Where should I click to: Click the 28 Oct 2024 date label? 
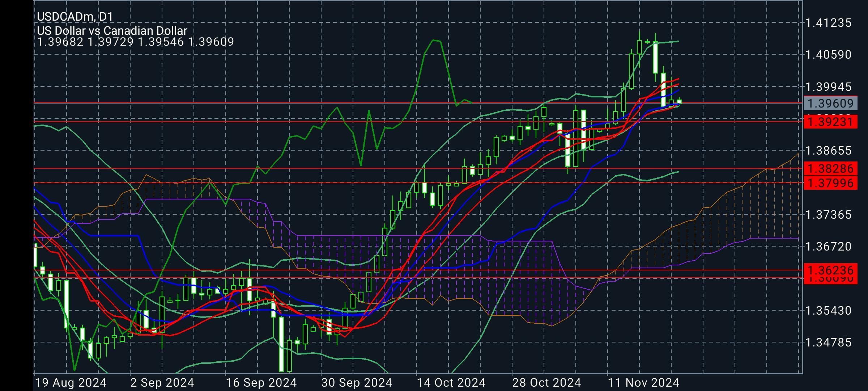click(x=546, y=383)
